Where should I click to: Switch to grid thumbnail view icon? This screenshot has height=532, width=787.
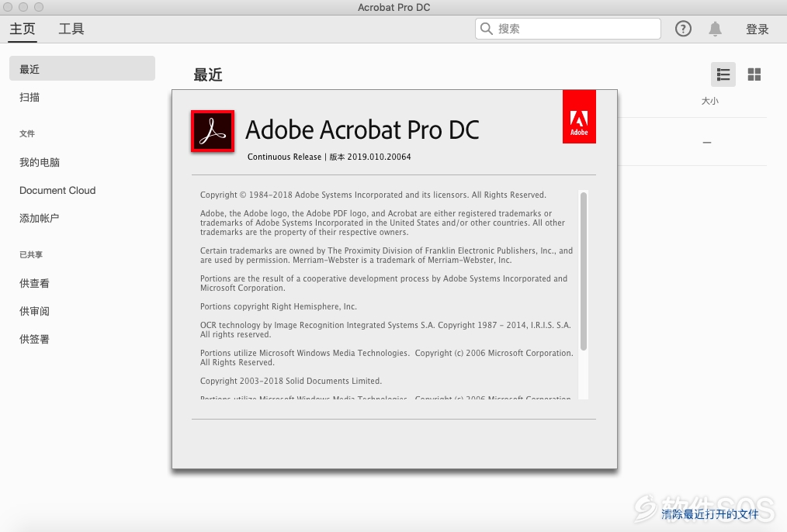tap(754, 74)
